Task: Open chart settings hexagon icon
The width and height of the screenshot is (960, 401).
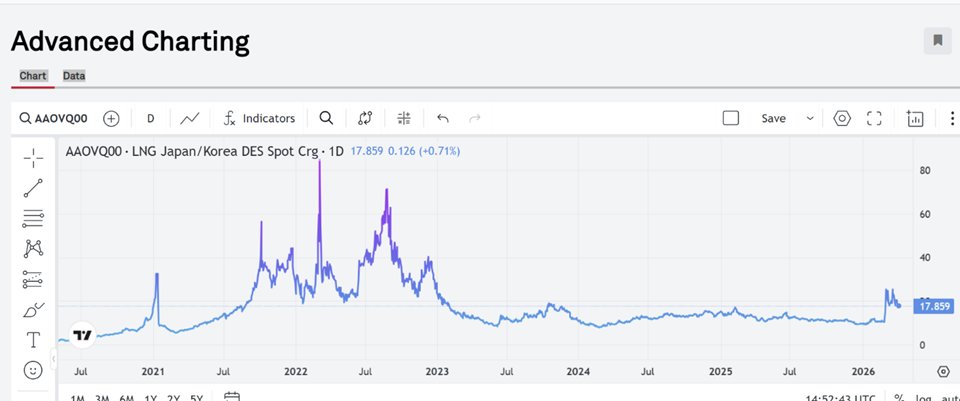Action: pyautogui.click(x=842, y=118)
